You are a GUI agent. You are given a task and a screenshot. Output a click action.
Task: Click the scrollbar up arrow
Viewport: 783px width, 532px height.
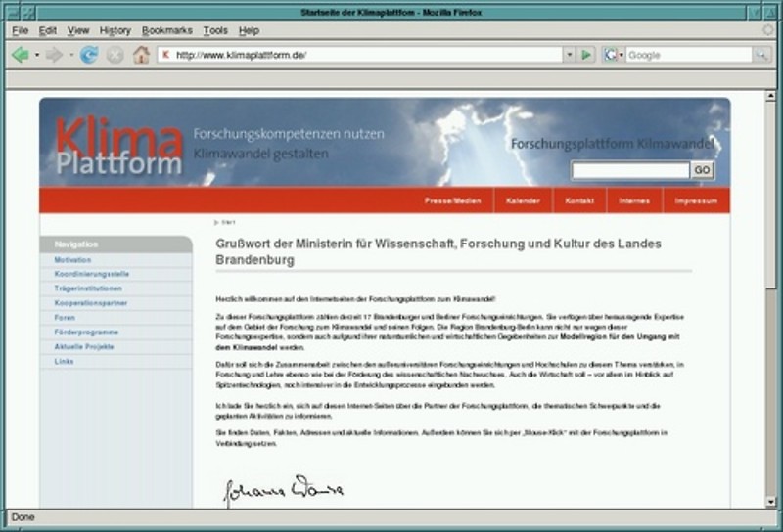770,95
